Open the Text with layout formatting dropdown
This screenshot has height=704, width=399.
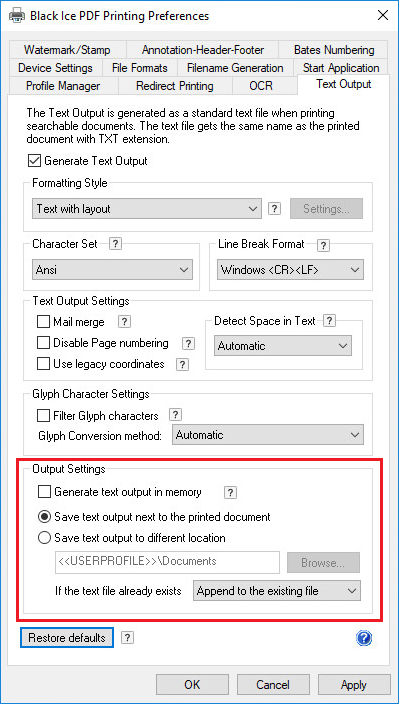[x=147, y=209]
